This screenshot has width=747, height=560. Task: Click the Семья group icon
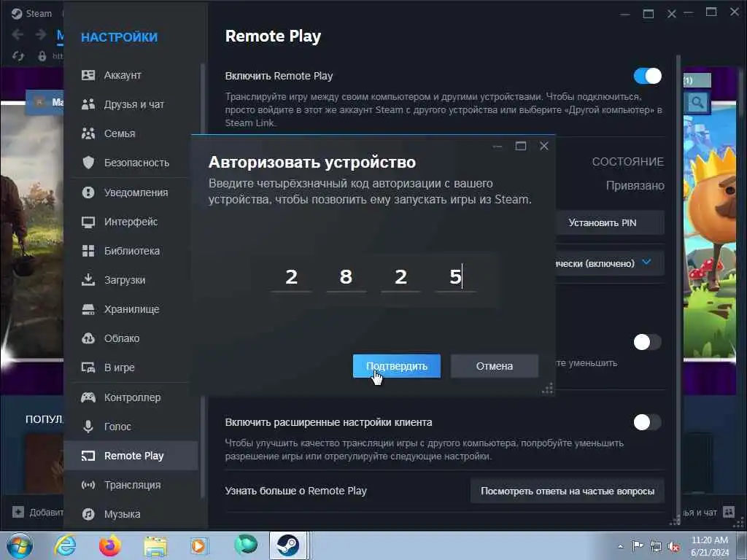(88, 134)
